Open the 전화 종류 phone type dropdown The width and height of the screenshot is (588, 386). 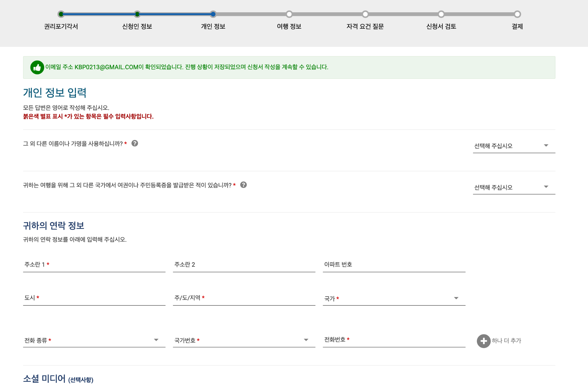[x=94, y=340]
